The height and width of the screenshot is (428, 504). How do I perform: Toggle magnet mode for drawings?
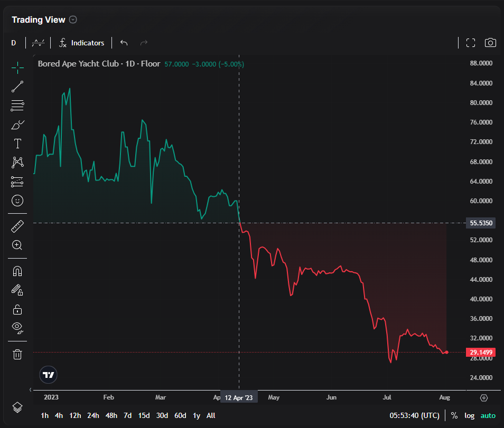pos(17,271)
